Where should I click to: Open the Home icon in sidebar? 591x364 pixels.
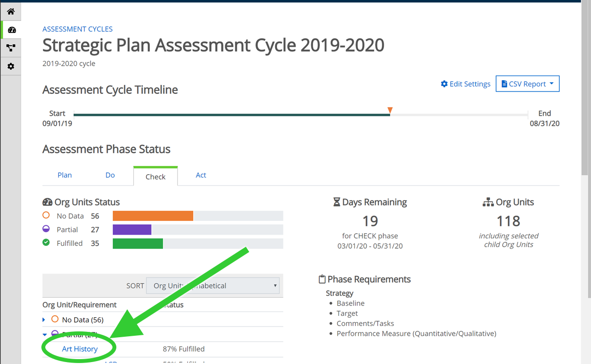coord(11,11)
